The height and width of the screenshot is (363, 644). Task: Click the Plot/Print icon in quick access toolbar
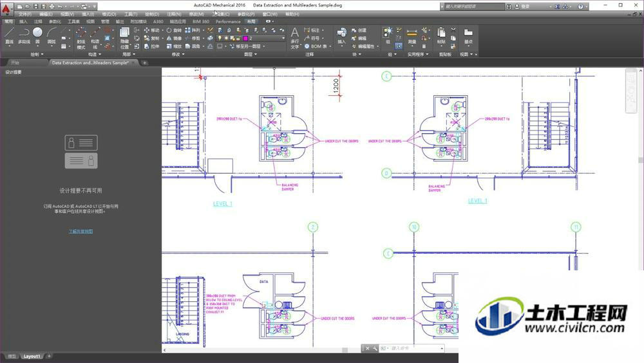pos(52,6)
